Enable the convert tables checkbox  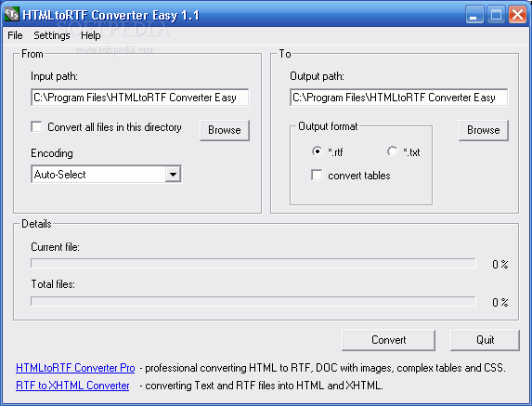point(317,176)
